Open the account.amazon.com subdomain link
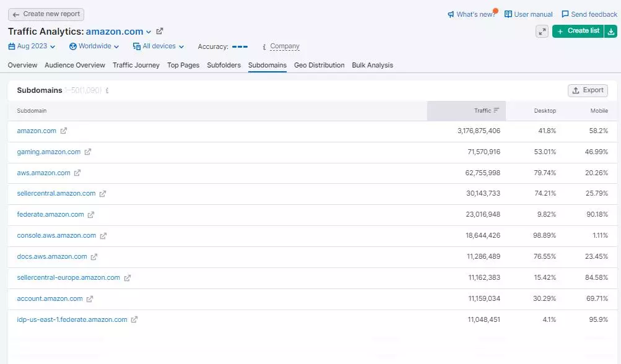The image size is (621, 364). pos(50,298)
